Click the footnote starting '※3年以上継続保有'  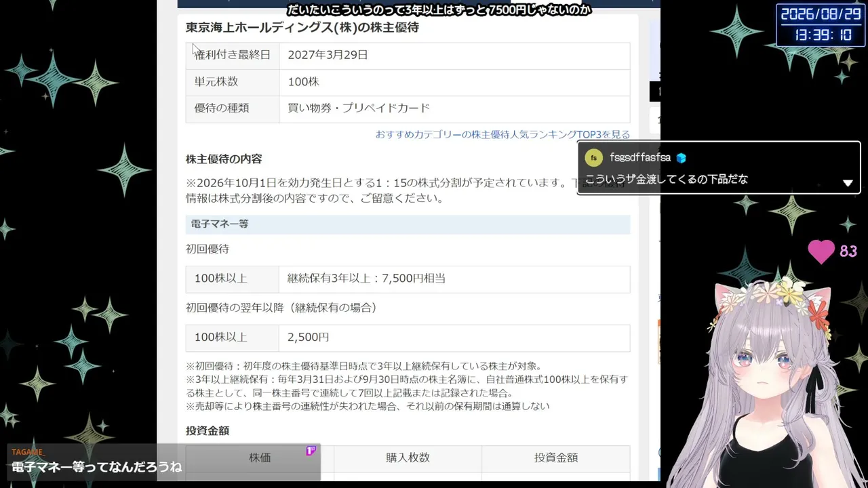click(408, 386)
